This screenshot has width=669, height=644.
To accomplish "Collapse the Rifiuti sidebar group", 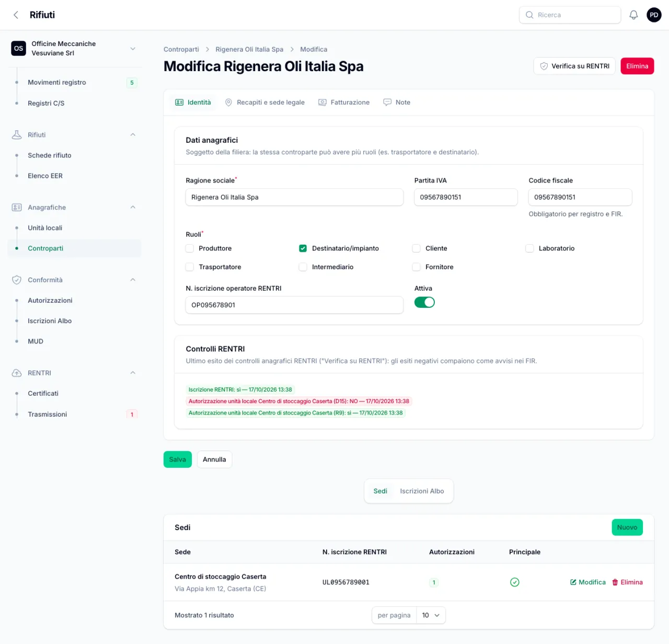I will (133, 135).
